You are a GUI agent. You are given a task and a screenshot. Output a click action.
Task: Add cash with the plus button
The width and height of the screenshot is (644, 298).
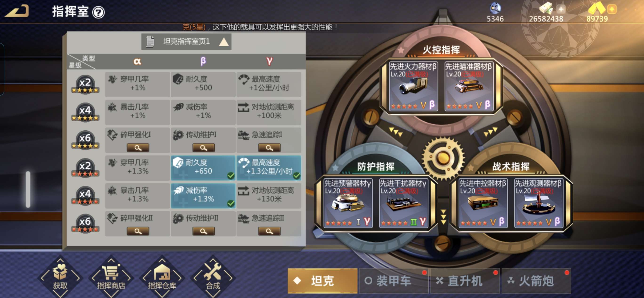(561, 9)
